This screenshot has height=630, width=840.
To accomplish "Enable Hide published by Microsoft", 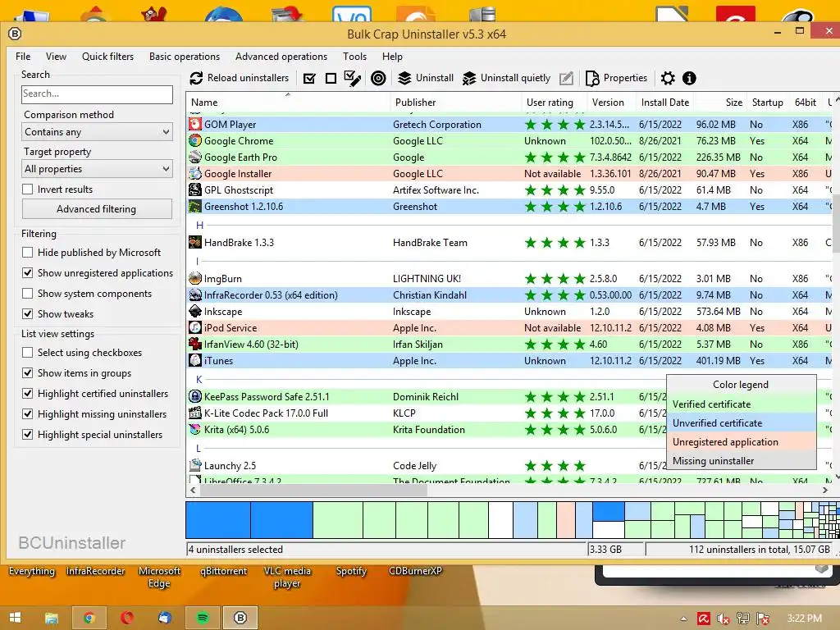I will click(27, 253).
